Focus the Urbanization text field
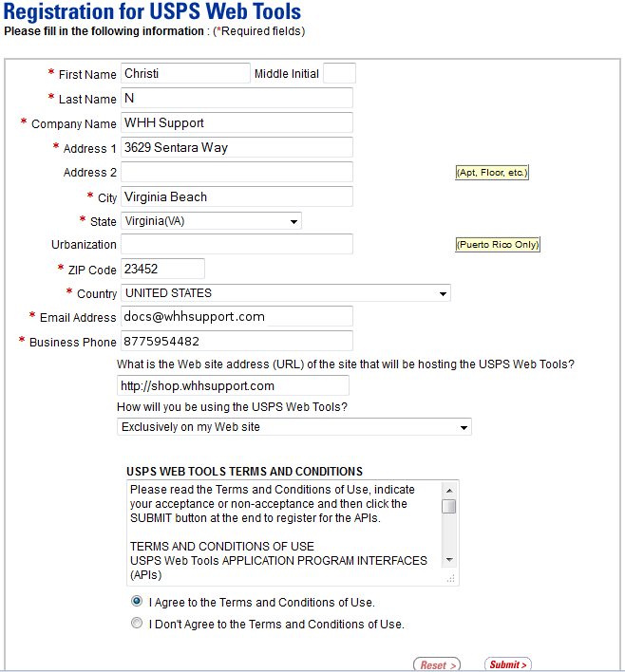 click(x=237, y=245)
